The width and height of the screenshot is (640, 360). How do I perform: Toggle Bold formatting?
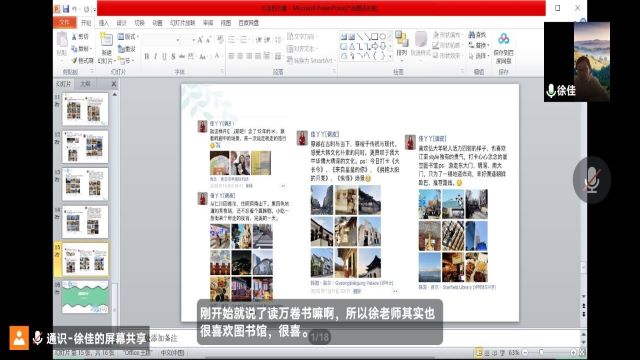pyautogui.click(x=147, y=57)
